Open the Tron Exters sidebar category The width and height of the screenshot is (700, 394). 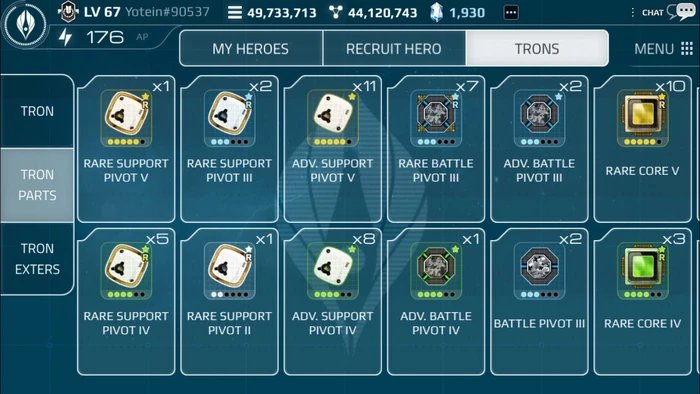pyautogui.click(x=37, y=259)
